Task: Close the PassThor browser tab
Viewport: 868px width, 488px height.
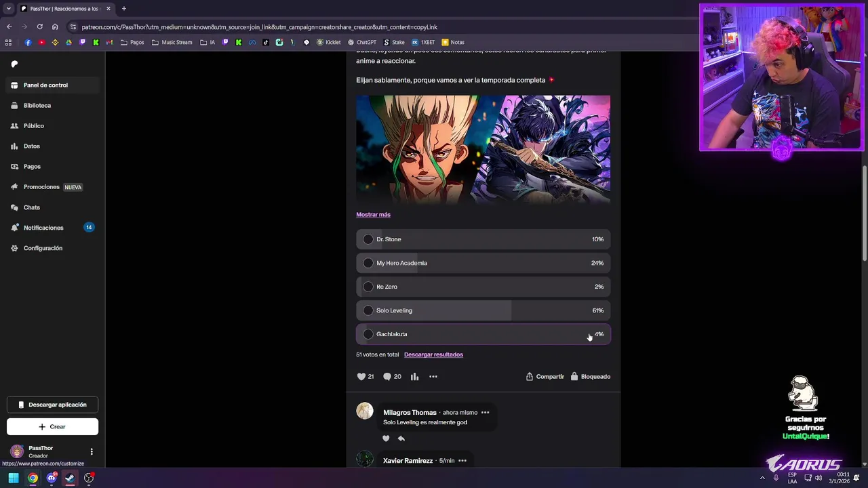Action: click(108, 9)
